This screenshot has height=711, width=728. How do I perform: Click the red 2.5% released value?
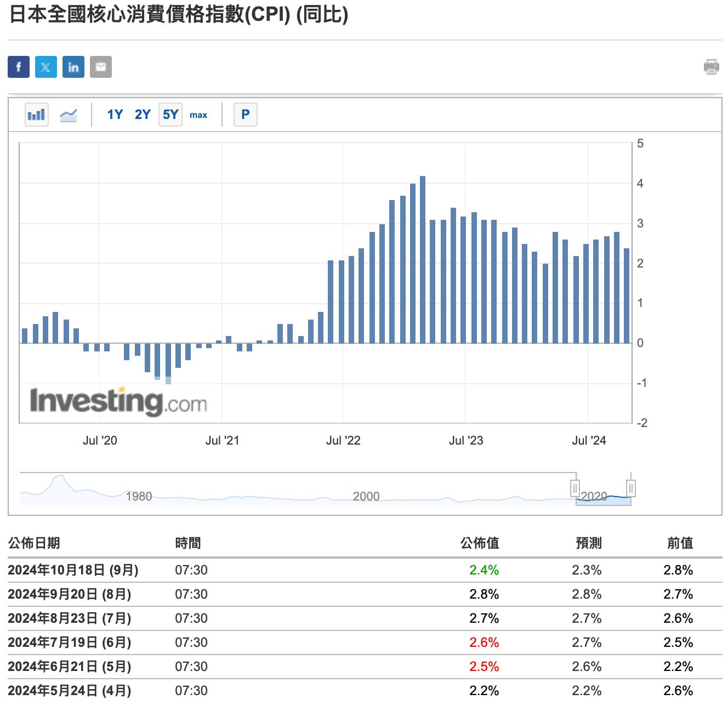pyautogui.click(x=484, y=667)
